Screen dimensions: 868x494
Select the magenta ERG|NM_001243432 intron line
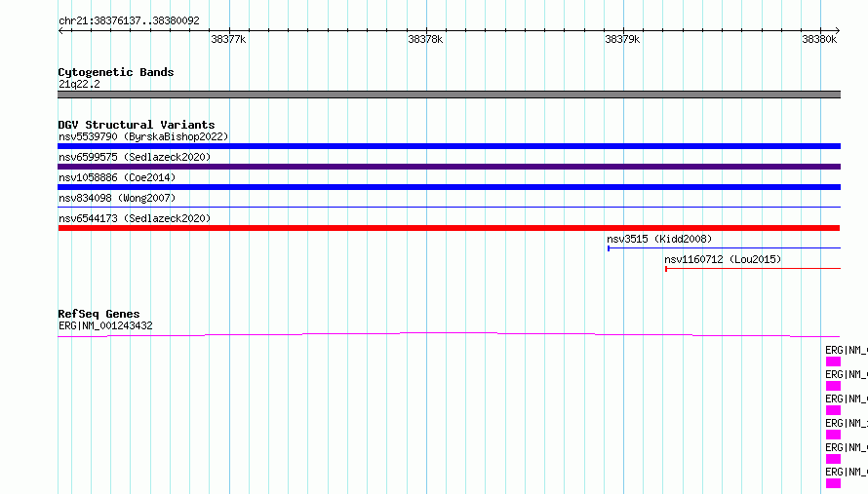coord(449,334)
